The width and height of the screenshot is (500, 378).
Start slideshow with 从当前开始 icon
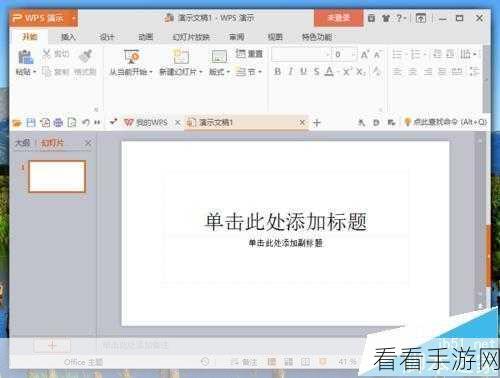[x=131, y=56]
